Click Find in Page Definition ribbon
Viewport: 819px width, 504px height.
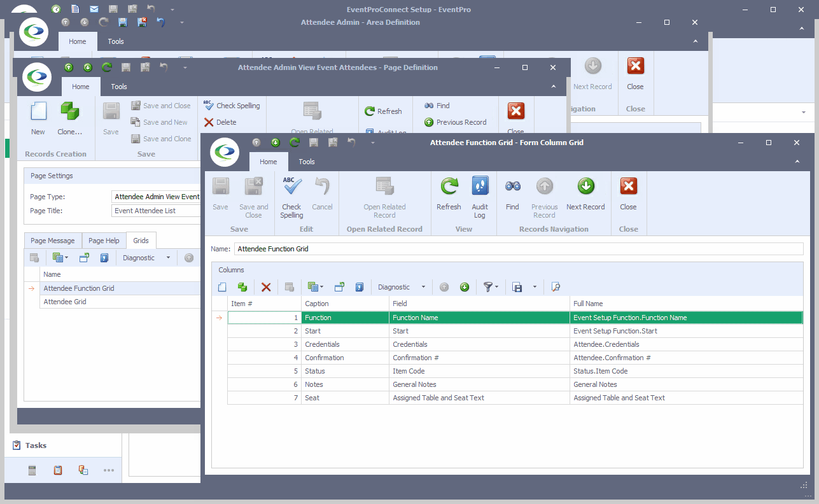point(437,106)
